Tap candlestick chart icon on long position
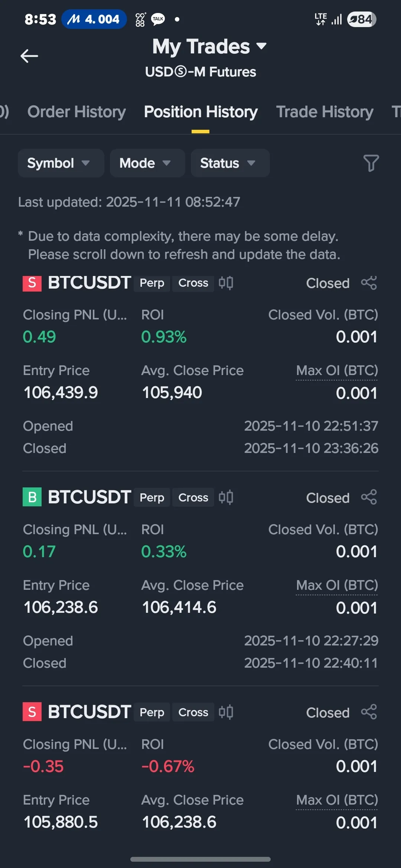The width and height of the screenshot is (401, 868). (226, 497)
